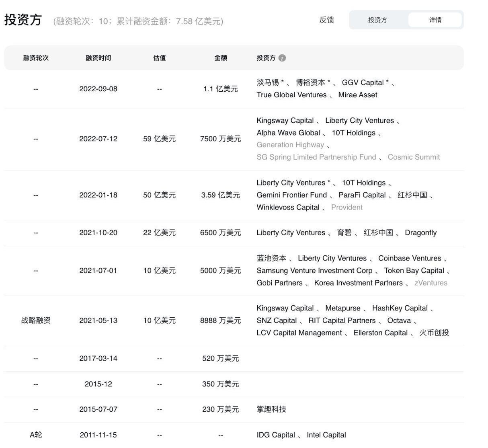Click the 反馈 feedback link
This screenshot has width=488, height=448.
point(326,20)
